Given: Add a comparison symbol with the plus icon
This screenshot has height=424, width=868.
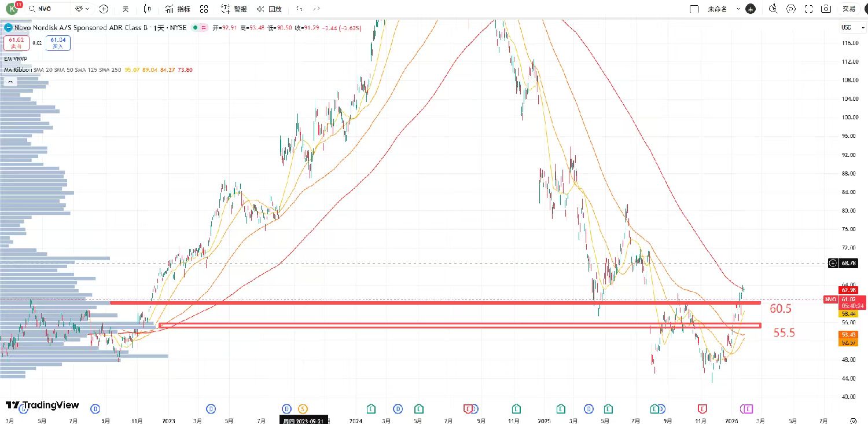Looking at the screenshot, I should pyautogui.click(x=104, y=9).
